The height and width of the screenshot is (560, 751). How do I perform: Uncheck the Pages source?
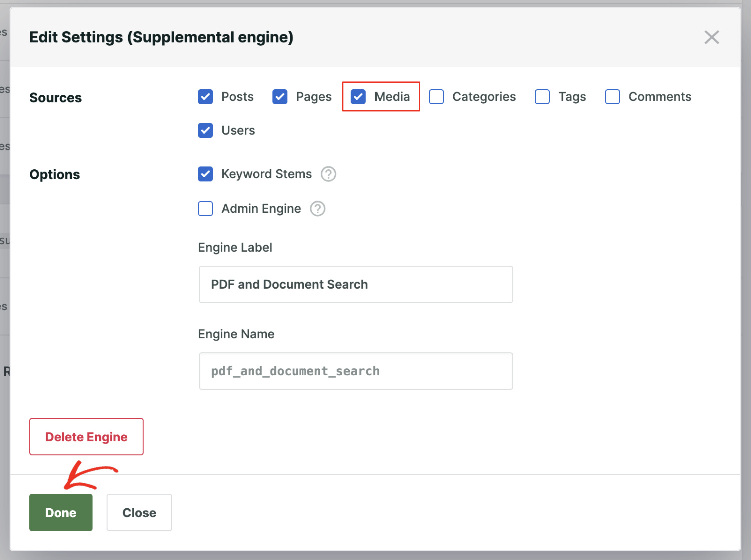pos(280,97)
